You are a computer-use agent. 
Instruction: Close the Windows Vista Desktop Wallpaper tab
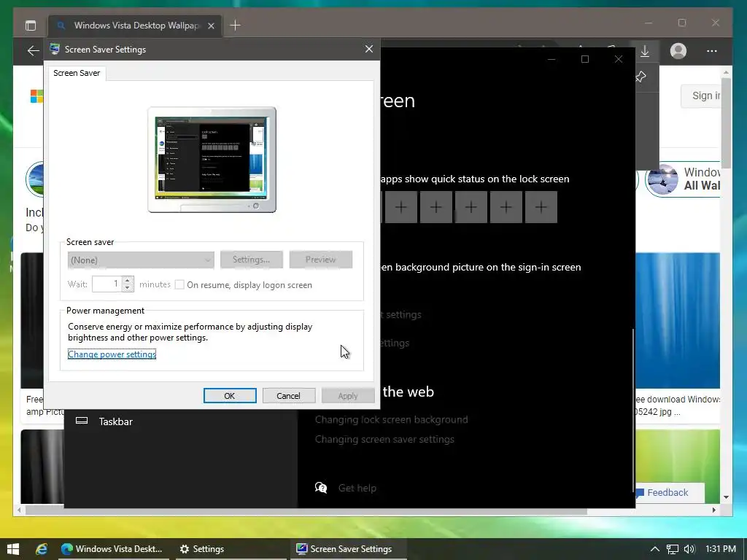pos(211,26)
